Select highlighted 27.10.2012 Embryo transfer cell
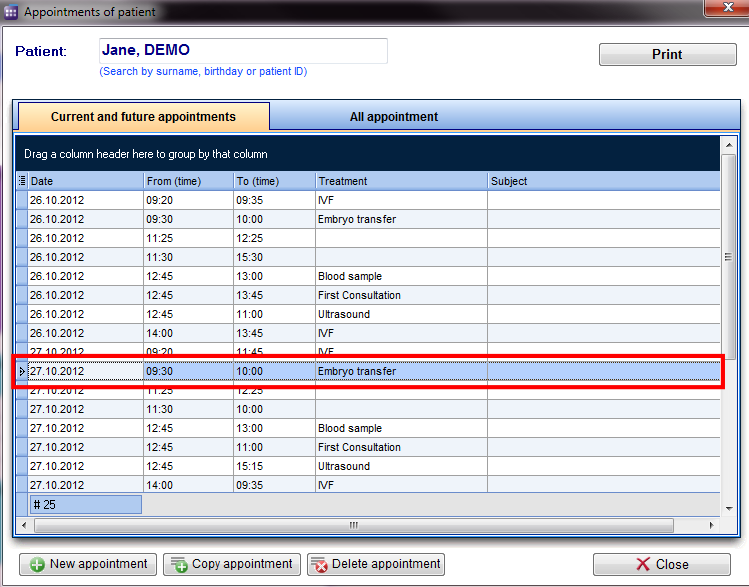 (401, 371)
